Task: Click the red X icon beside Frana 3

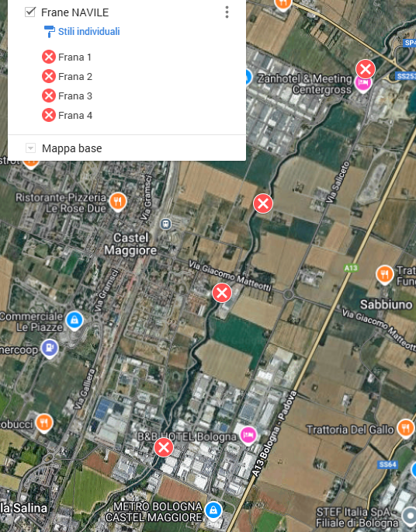Action: click(49, 96)
